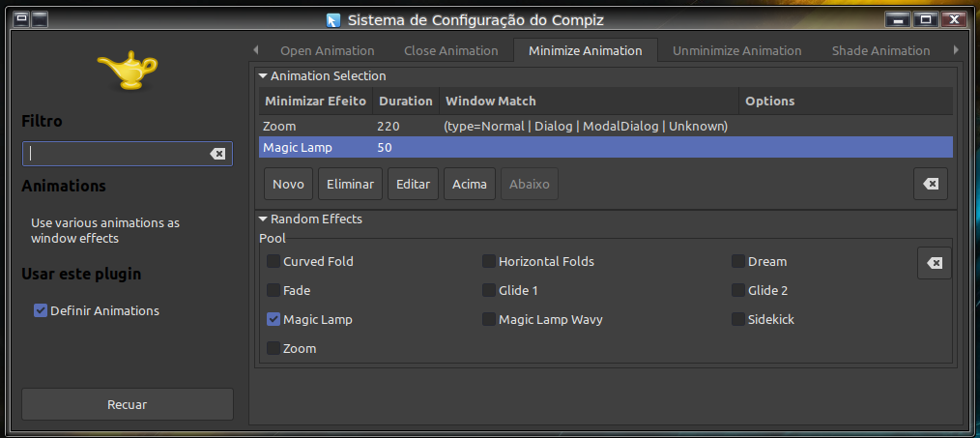This screenshot has height=438, width=980.
Task: Uncheck Magic Lamp in the pool
Action: 274,319
